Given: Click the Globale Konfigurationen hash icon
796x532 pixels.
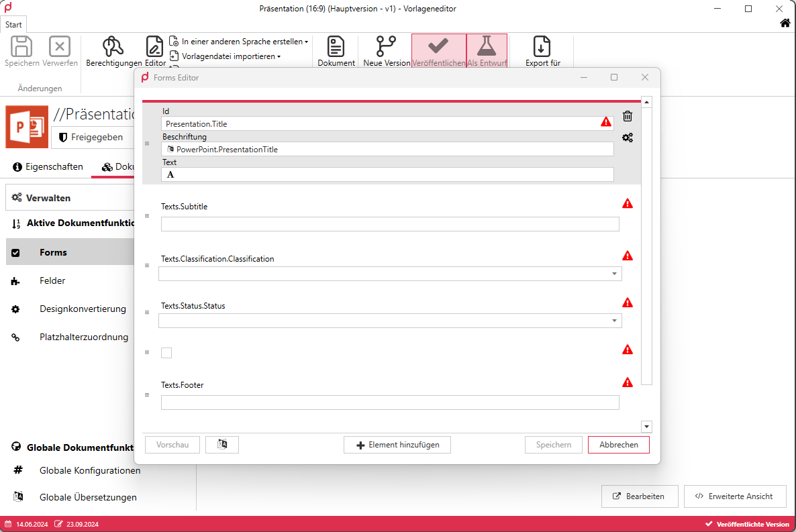Looking at the screenshot, I should coord(17,470).
